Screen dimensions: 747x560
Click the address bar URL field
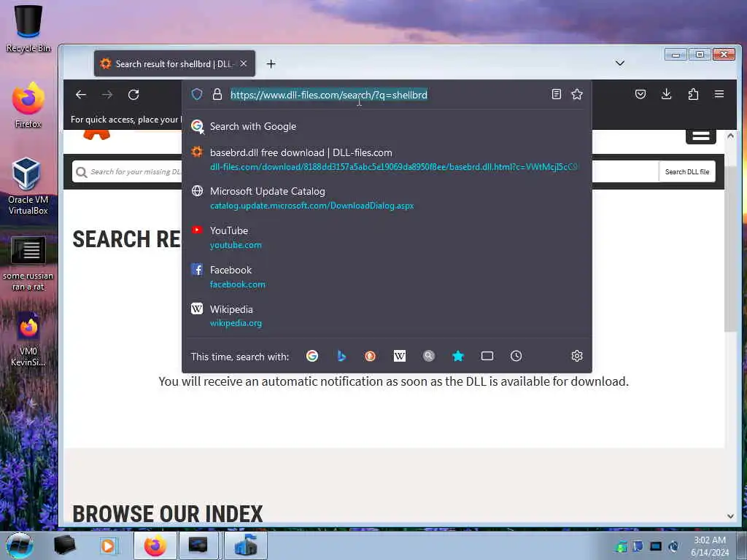[386, 95]
